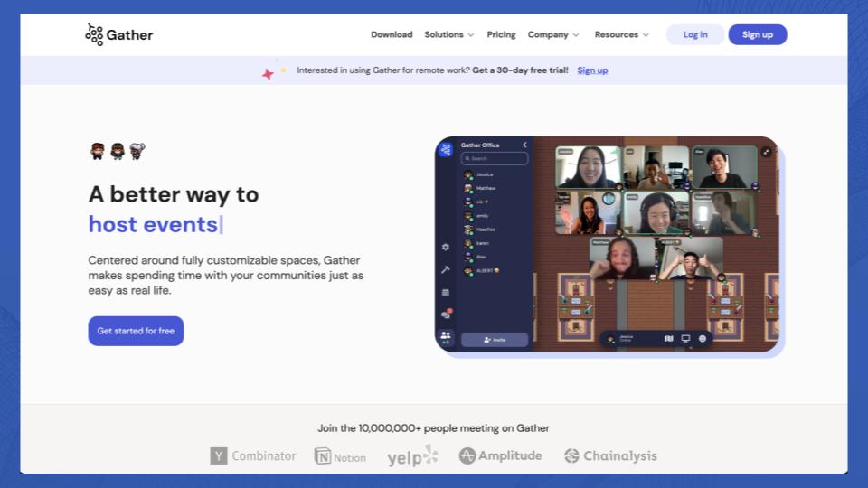Collapse the Gather Office panel with chevron
Viewport: 868px width, 488px height.
pos(524,145)
